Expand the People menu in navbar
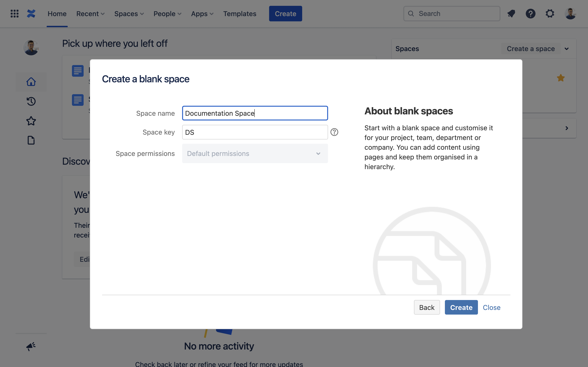 pyautogui.click(x=167, y=14)
